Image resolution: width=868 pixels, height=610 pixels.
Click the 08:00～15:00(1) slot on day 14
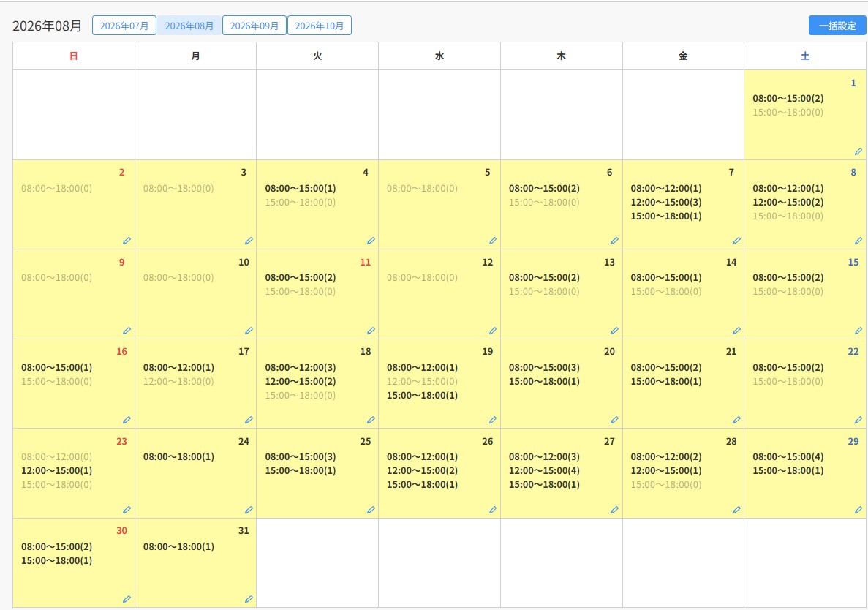(666, 277)
